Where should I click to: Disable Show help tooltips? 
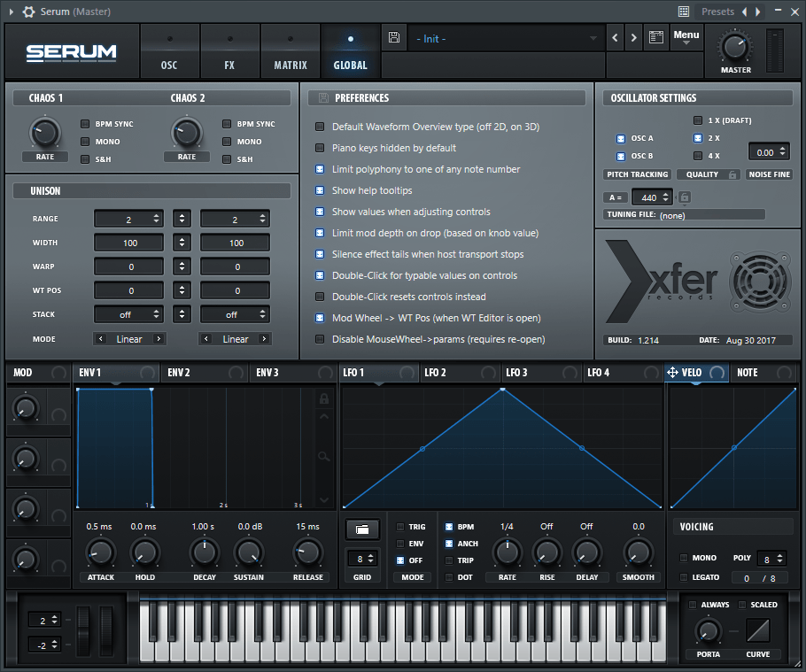click(320, 190)
